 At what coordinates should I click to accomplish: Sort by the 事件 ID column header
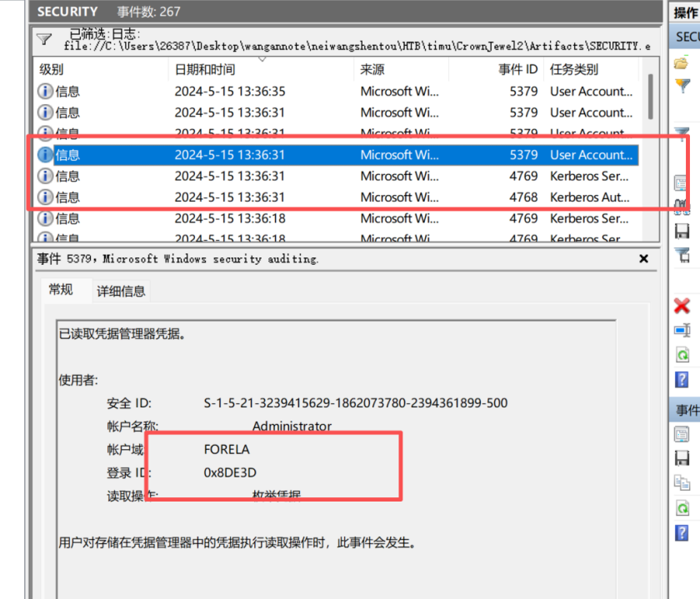[497, 69]
